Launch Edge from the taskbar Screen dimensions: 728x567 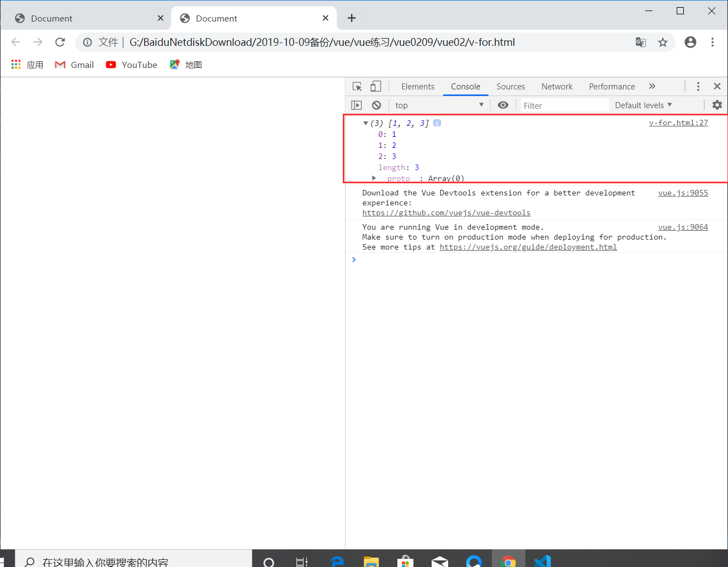coord(337,561)
